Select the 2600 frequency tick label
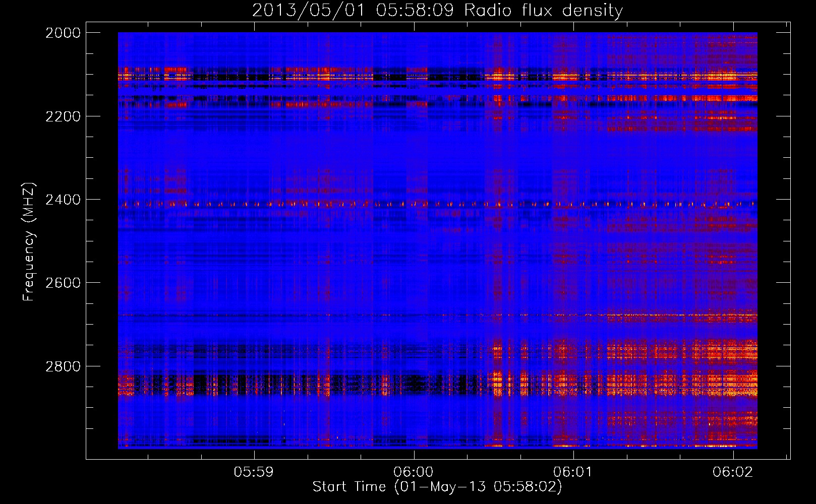This screenshot has height=504, width=816. tap(63, 283)
